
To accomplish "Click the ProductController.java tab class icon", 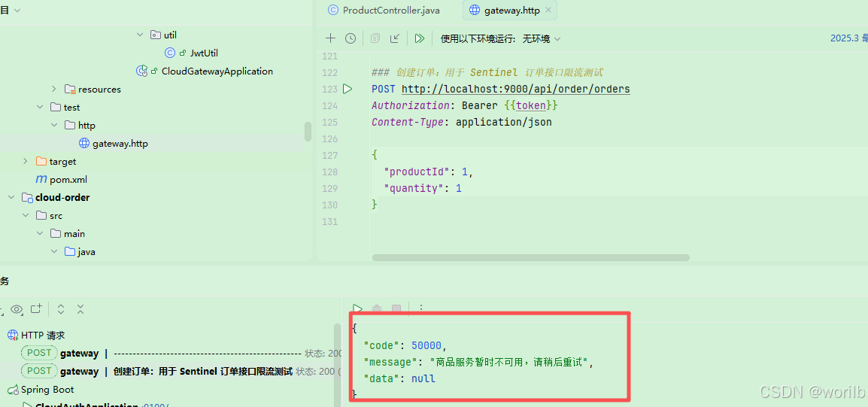I will click(332, 10).
